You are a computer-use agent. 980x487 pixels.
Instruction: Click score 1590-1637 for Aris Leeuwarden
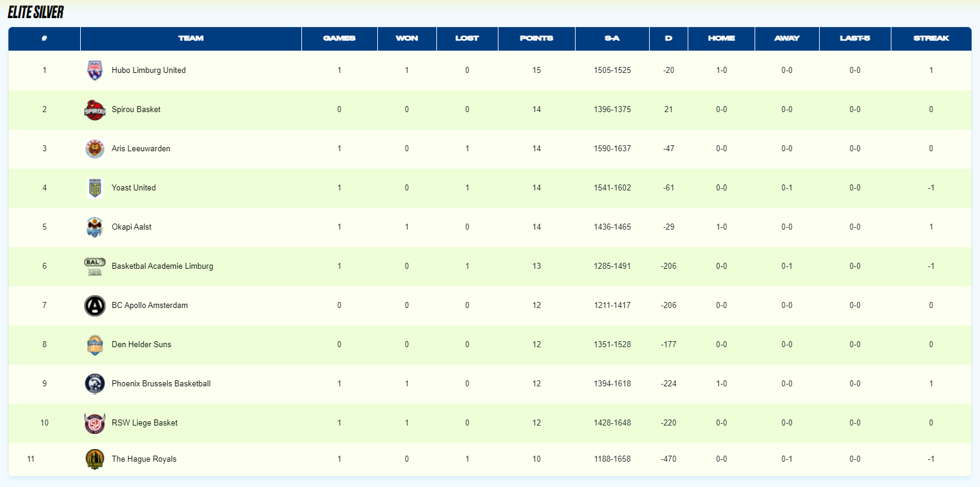point(612,149)
